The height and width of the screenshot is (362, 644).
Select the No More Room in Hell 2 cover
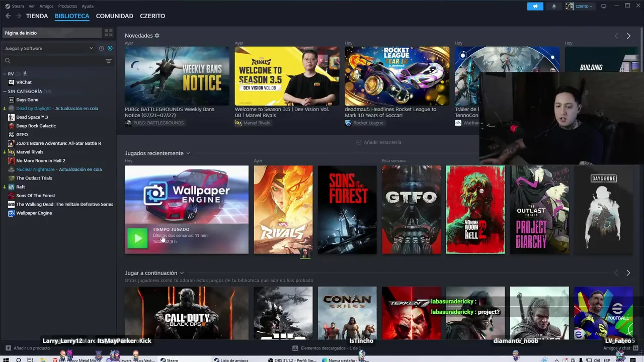pos(475,210)
